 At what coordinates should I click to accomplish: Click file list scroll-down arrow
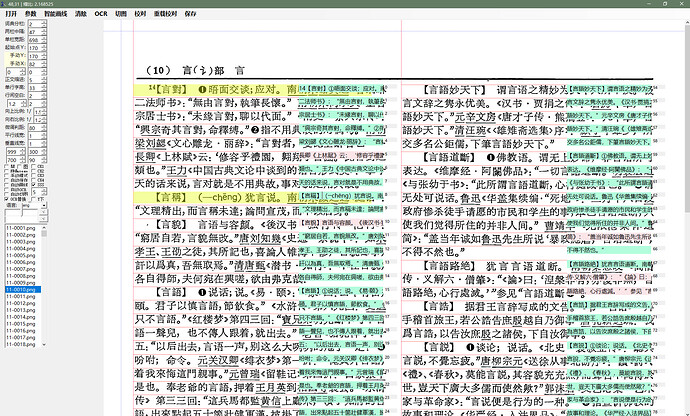(44, 344)
